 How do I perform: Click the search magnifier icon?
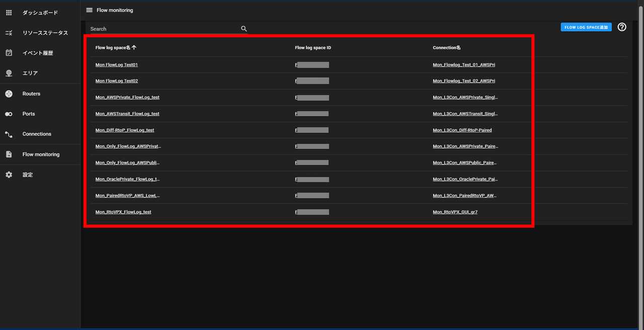tap(244, 29)
